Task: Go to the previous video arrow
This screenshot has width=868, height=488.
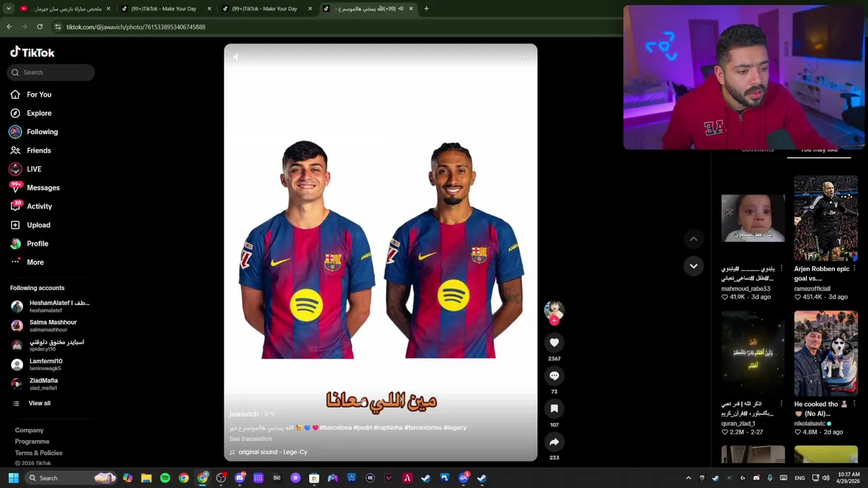Action: [693, 239]
